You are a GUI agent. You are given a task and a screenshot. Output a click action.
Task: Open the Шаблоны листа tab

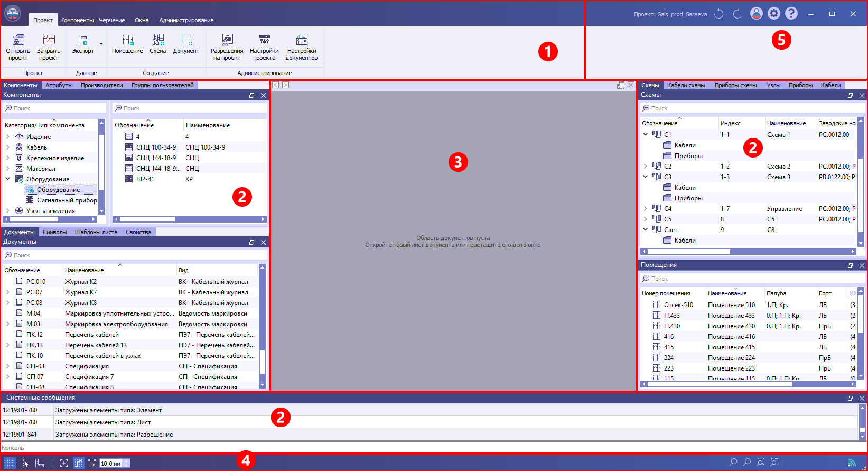pyautogui.click(x=96, y=232)
